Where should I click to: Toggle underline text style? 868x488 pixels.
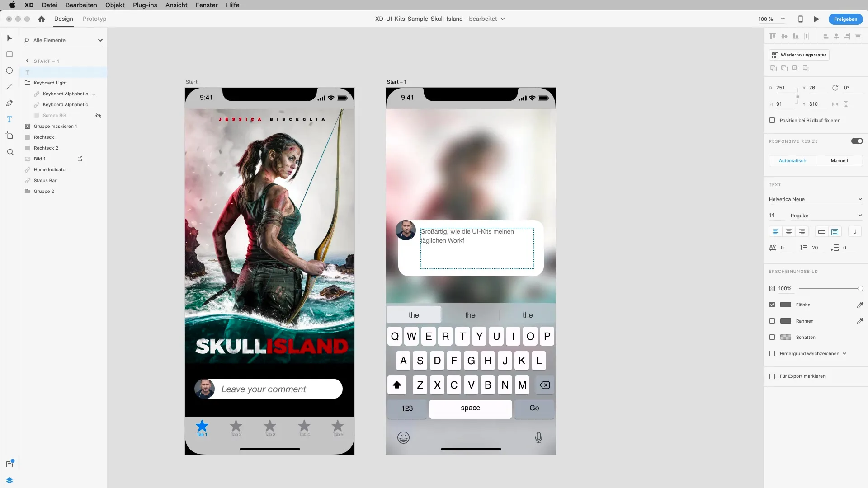(x=854, y=232)
